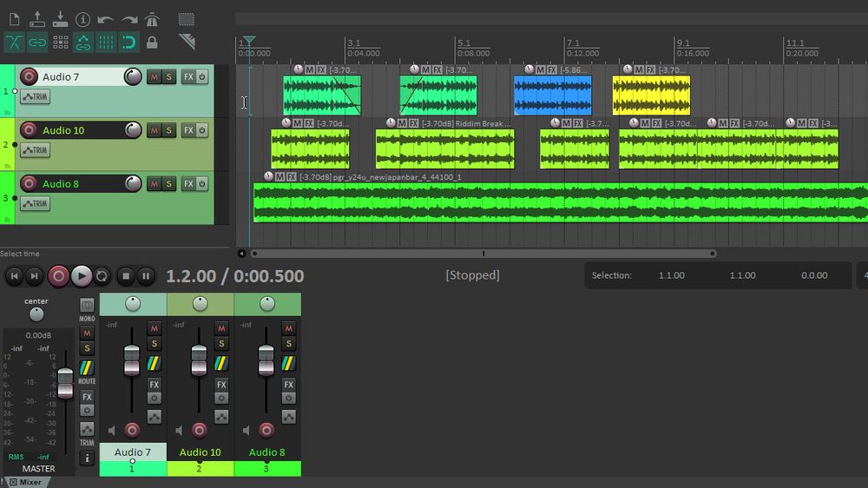This screenshot has height=488, width=868.
Task: Solo the Audio 7 track
Action: 169,77
